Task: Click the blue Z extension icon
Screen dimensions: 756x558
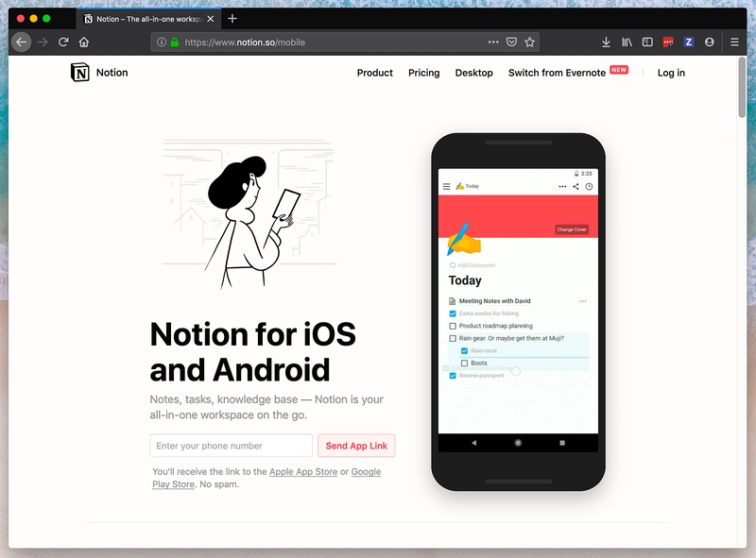Action: click(x=689, y=42)
